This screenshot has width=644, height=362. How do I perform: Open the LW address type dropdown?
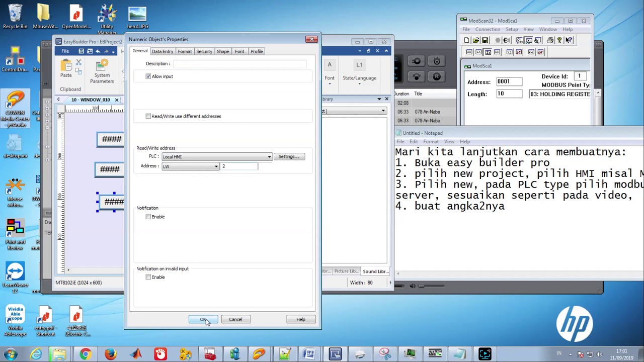216,166
